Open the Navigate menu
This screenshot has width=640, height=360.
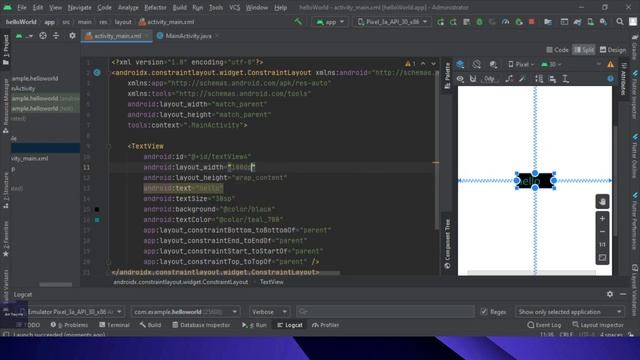coord(79,7)
